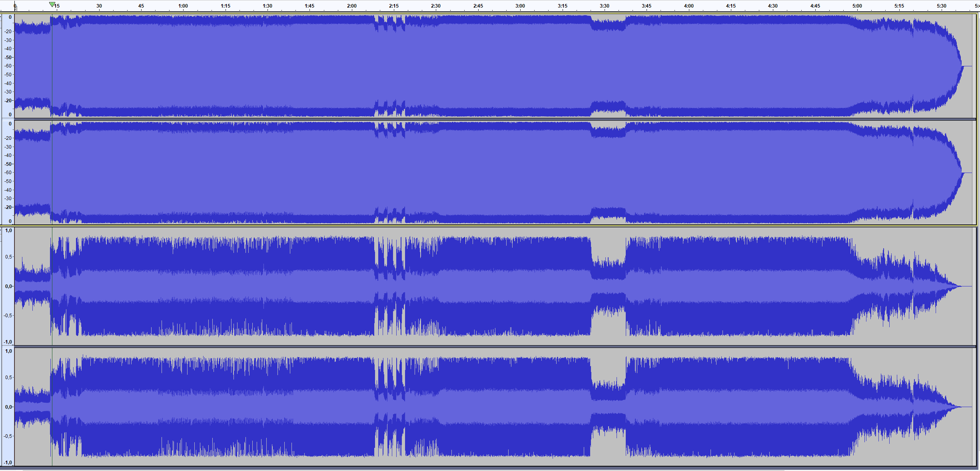Image resolution: width=980 pixels, height=471 pixels.
Task: Click the 1:00 mark on the timeline
Action: pos(183,6)
